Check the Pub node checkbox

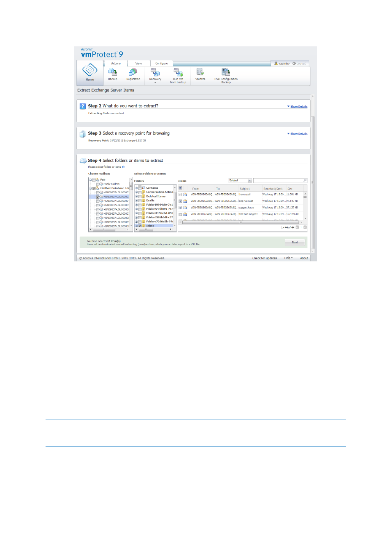(94, 180)
